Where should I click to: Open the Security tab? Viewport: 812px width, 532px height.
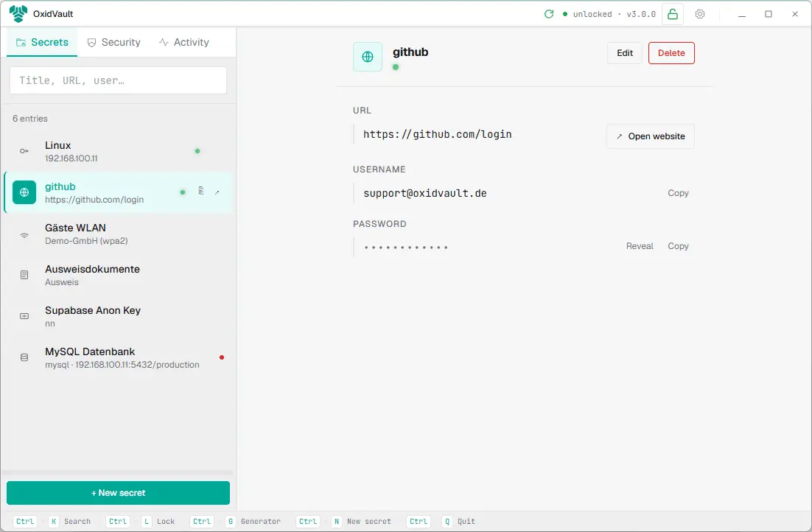pos(113,42)
